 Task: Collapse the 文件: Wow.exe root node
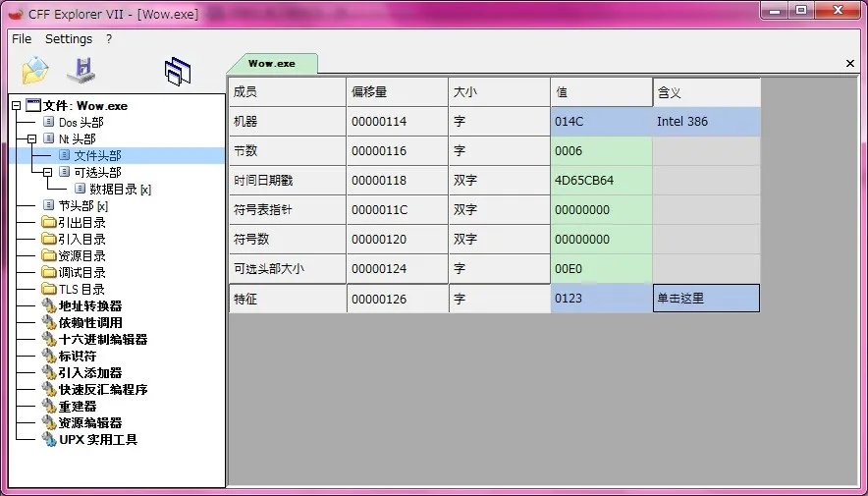pyautogui.click(x=16, y=106)
